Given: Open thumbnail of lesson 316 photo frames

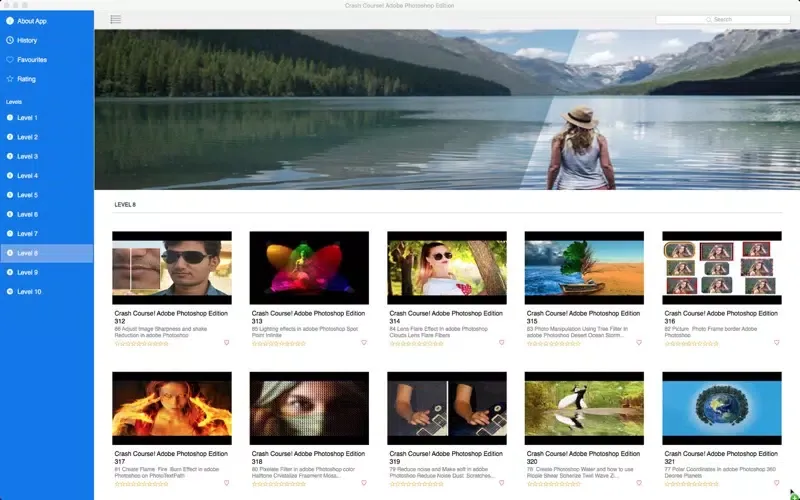Looking at the screenshot, I should [x=722, y=268].
